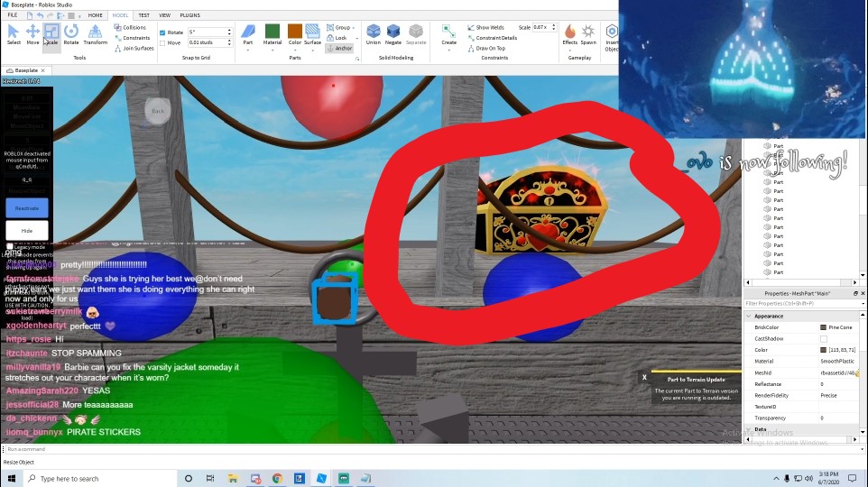The image size is (868, 487).
Task: Open the Material picker icon
Action: coord(272,31)
